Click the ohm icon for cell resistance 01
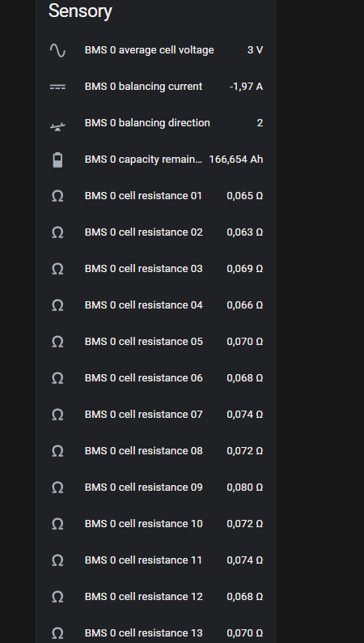Viewport: 364px width, 643px height. pyautogui.click(x=57, y=196)
